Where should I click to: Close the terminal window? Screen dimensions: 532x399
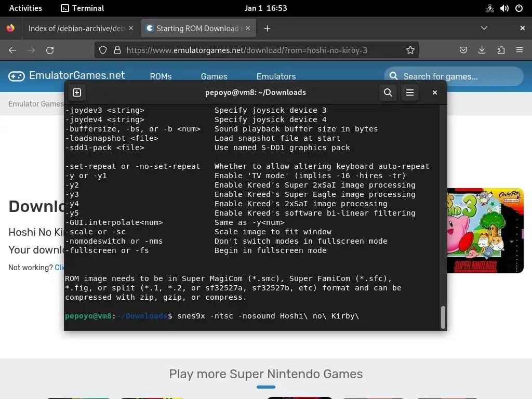[x=435, y=92]
